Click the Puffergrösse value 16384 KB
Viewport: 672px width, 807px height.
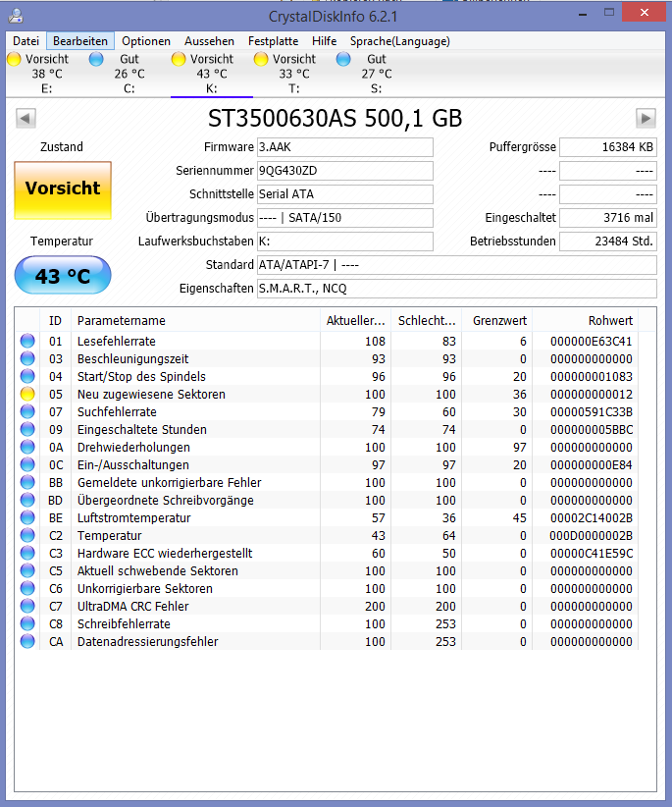(608, 147)
